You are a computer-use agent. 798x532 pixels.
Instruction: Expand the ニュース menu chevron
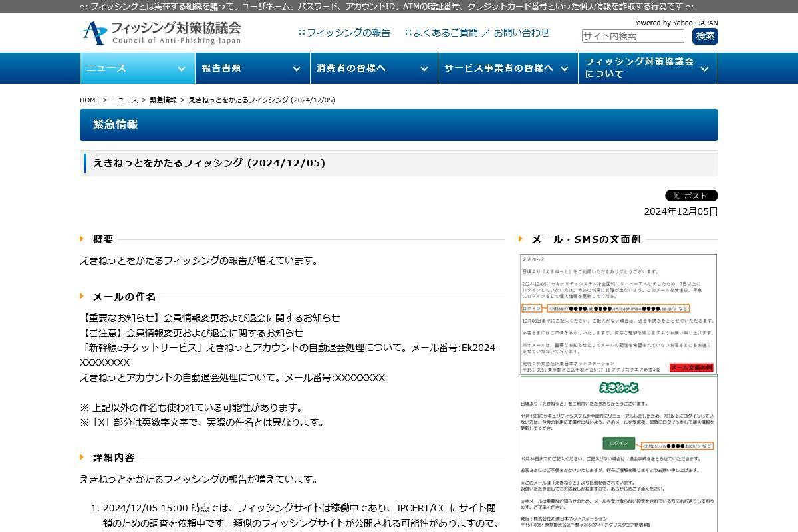[181, 68]
